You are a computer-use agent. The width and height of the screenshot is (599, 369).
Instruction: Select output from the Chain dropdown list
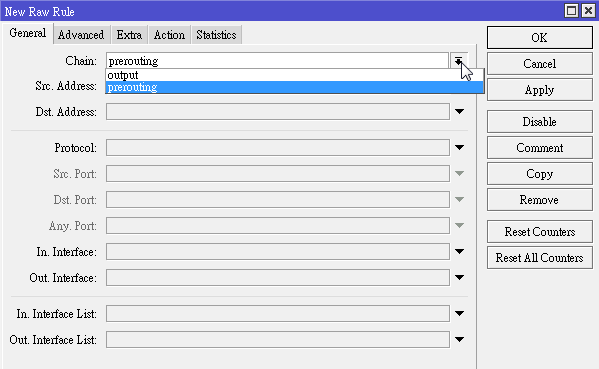(294, 75)
